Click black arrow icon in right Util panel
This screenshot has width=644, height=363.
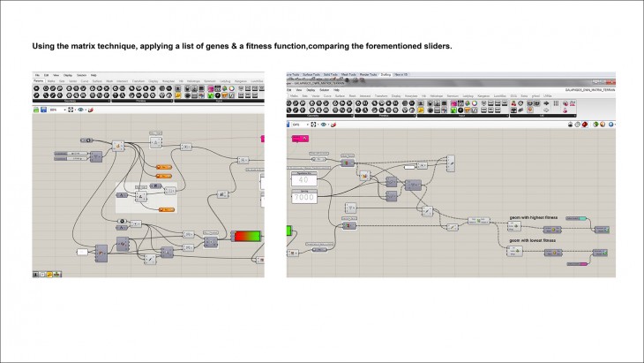coord(546,103)
